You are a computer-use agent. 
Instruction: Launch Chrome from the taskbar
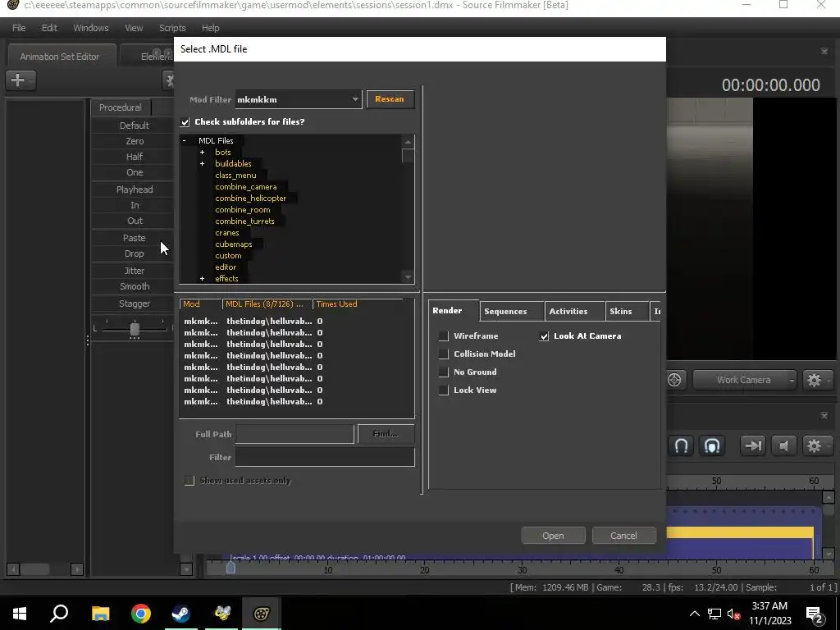pyautogui.click(x=141, y=614)
